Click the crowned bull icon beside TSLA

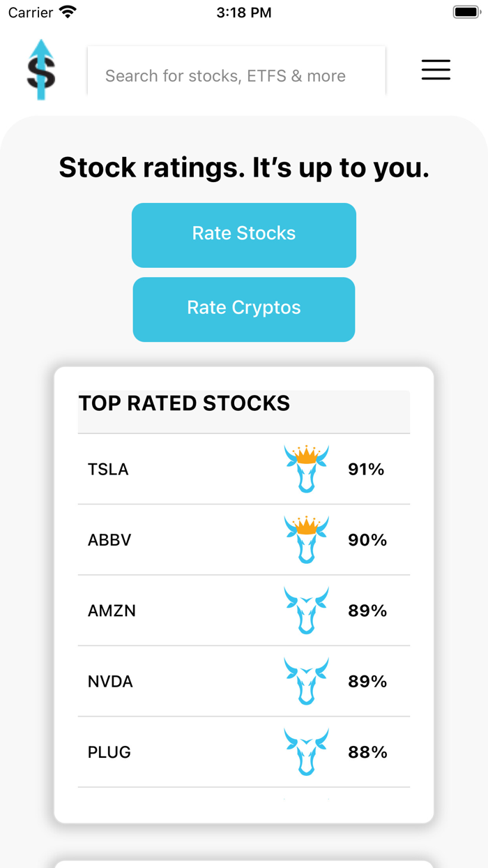pos(306,469)
